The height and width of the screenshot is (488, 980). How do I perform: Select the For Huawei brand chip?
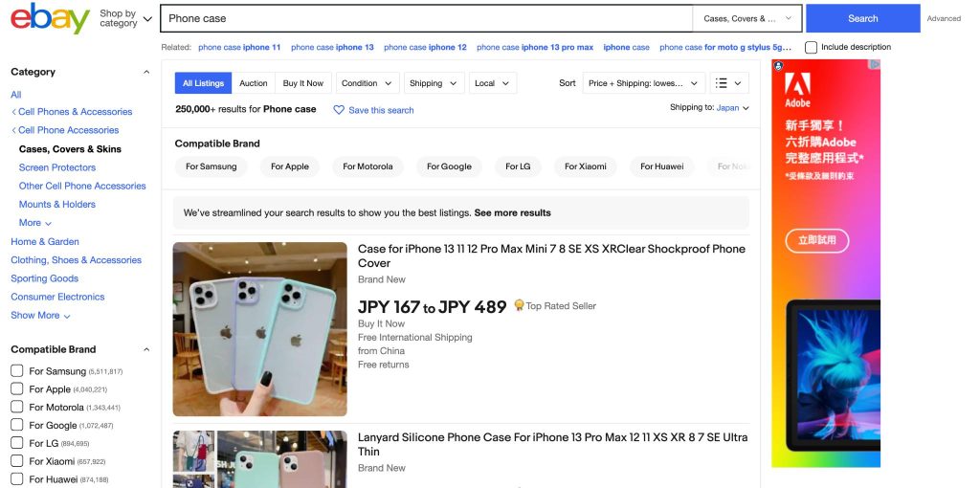662,166
